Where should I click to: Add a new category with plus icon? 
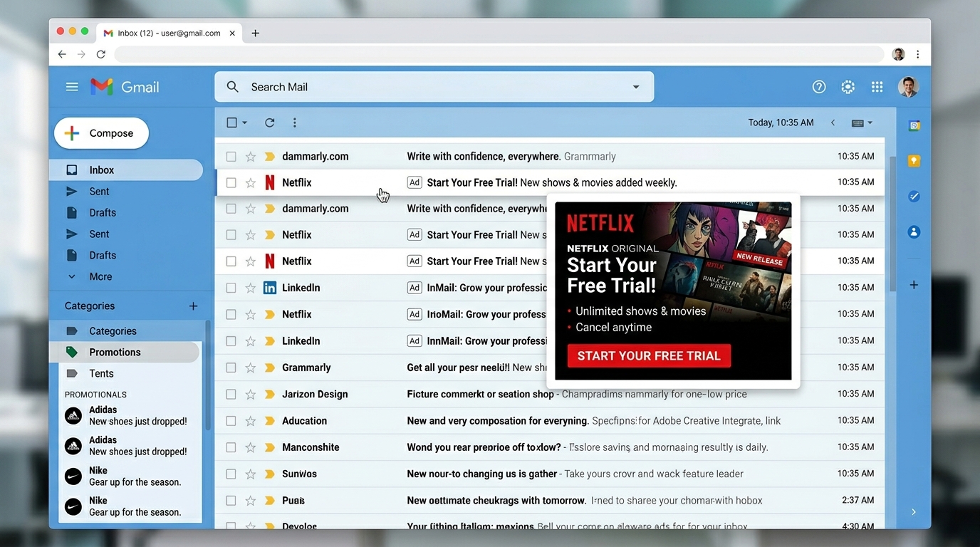pyautogui.click(x=193, y=306)
